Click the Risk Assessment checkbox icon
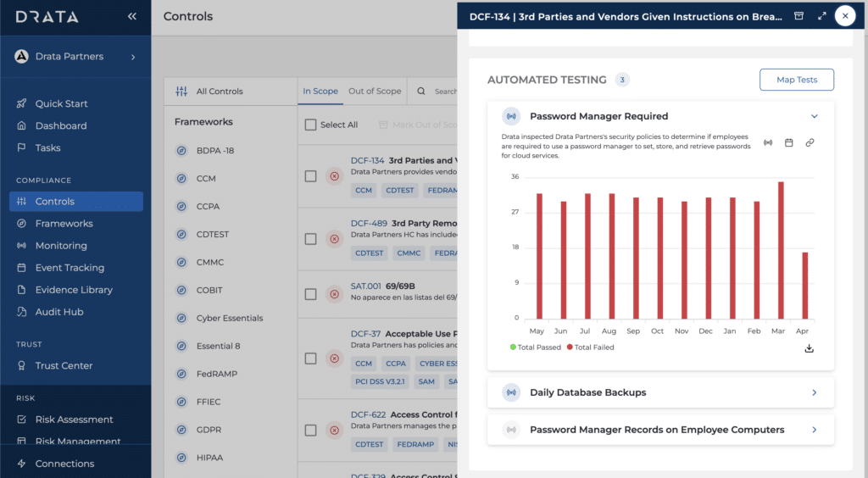Image resolution: width=868 pixels, height=478 pixels. (x=21, y=420)
